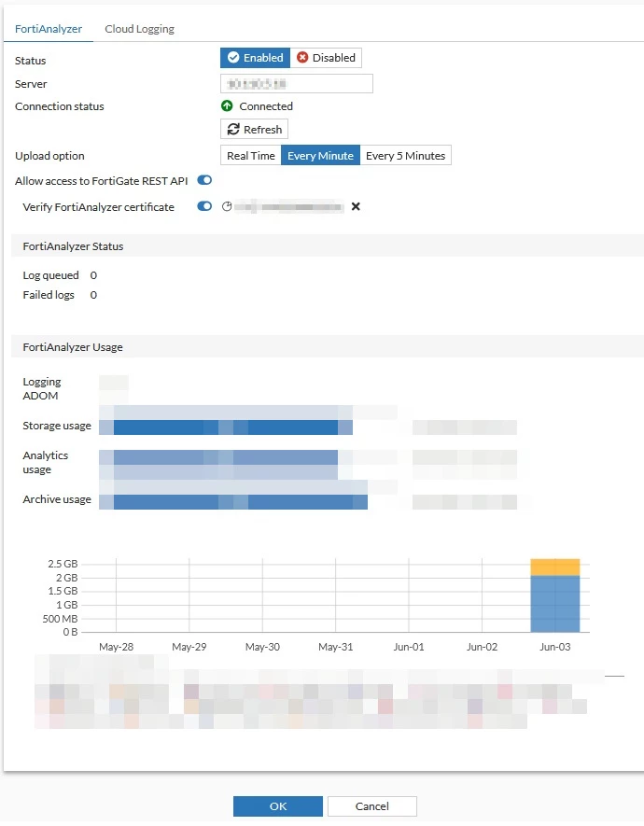644x826 pixels.
Task: Click the Jun-02 axis label
Action: 482,647
